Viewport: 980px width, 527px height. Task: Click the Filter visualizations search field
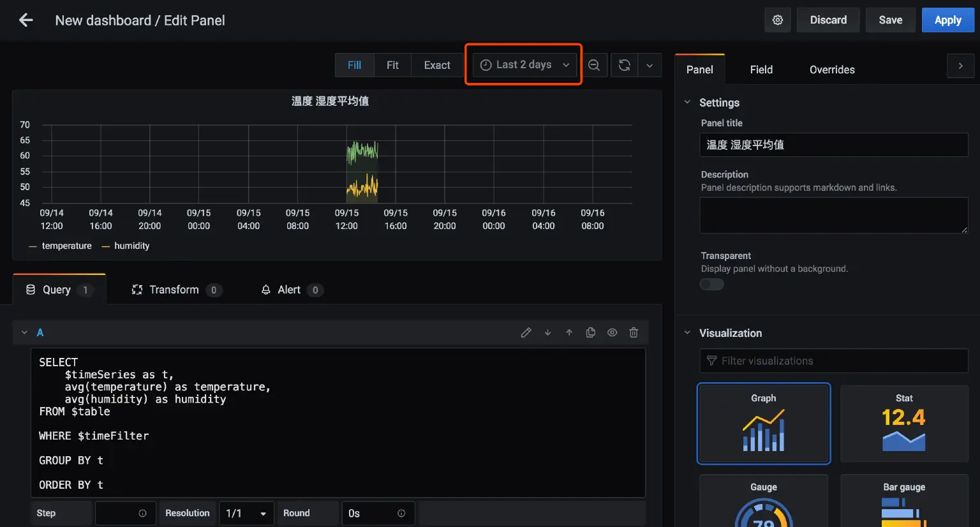(x=833, y=361)
